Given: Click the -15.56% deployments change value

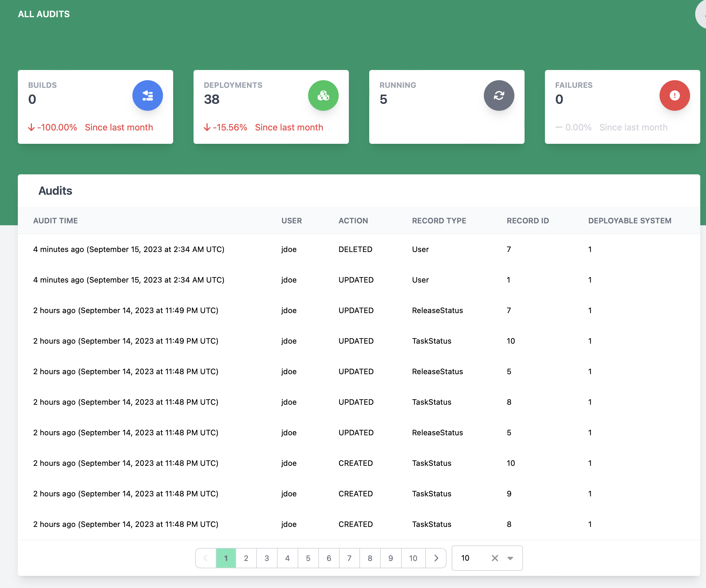Looking at the screenshot, I should (x=230, y=127).
